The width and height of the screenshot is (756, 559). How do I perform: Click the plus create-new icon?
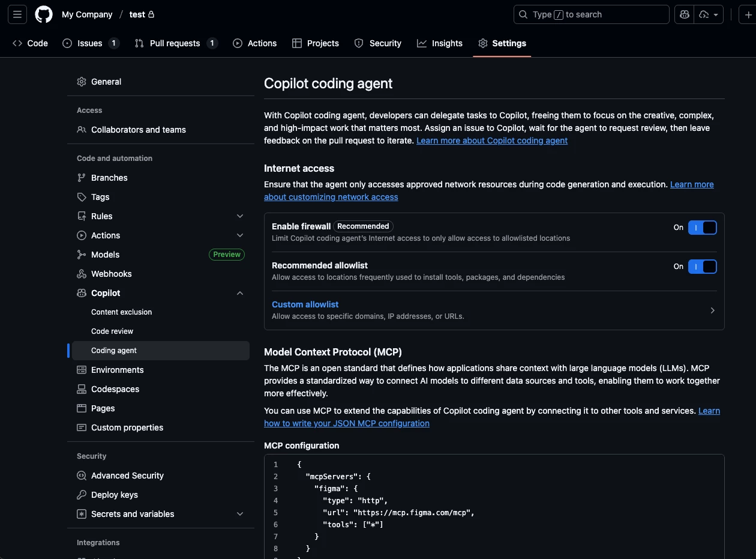coord(748,14)
